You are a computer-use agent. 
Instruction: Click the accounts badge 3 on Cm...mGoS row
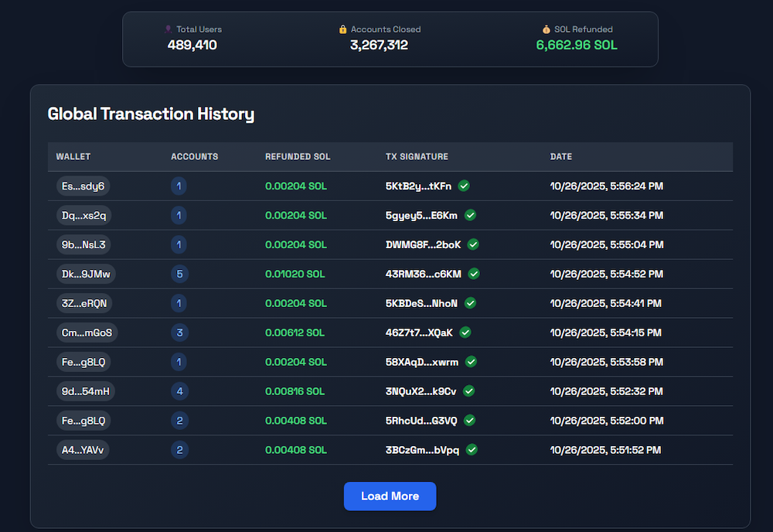[x=179, y=332]
